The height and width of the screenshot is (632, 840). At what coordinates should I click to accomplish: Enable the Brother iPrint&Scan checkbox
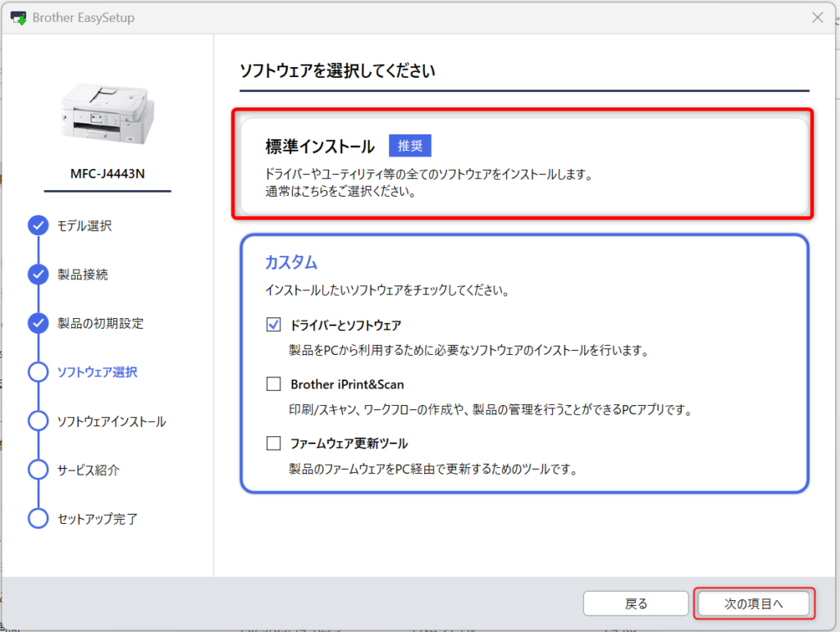point(274,384)
